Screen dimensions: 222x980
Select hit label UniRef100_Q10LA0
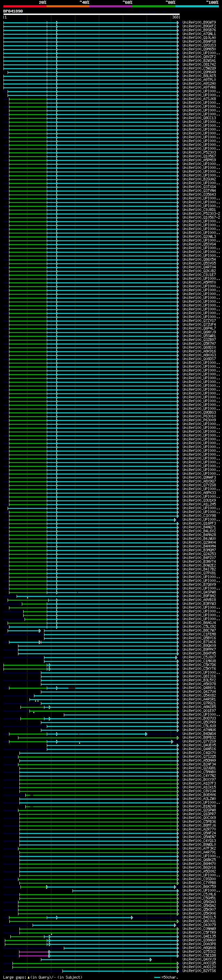[x=199, y=38]
